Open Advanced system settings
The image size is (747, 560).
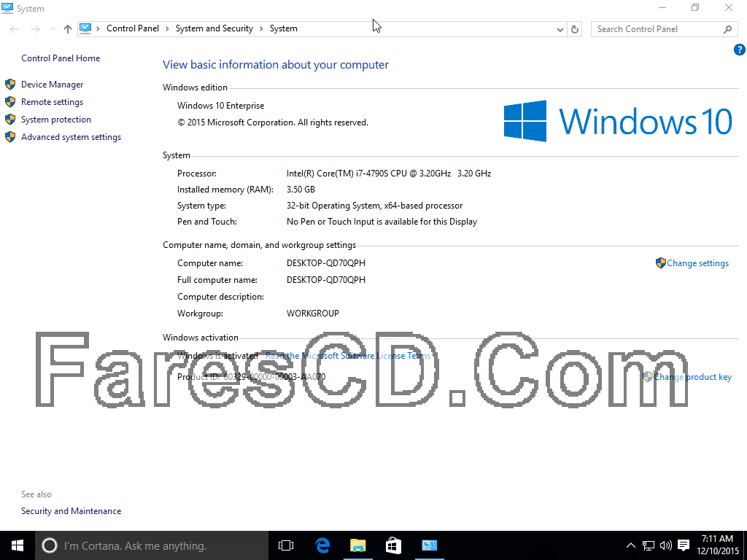71,137
